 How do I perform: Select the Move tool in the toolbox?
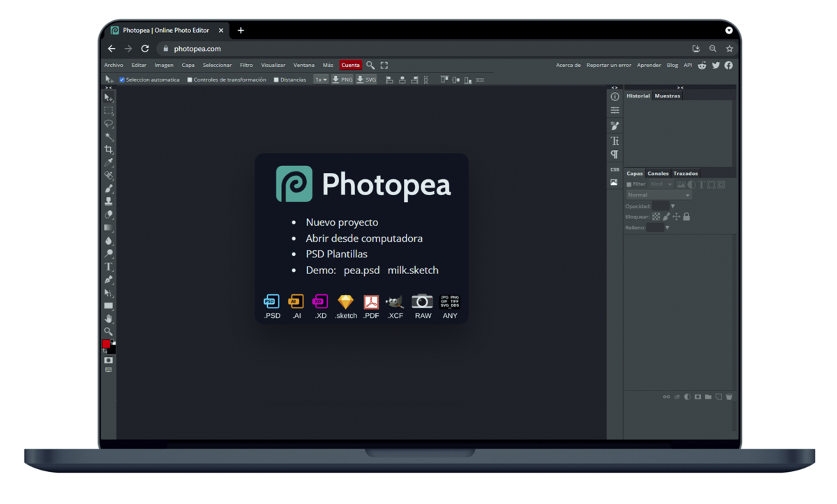pos(108,98)
